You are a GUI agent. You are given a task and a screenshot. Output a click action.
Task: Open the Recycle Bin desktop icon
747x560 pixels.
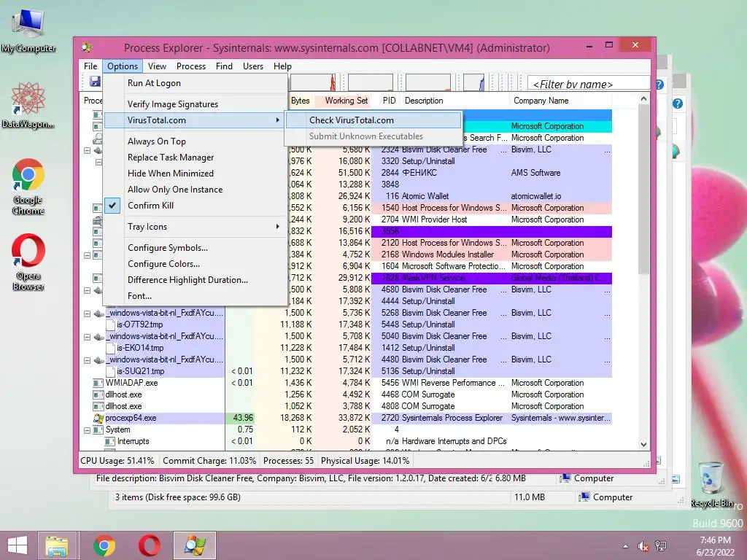point(712,484)
